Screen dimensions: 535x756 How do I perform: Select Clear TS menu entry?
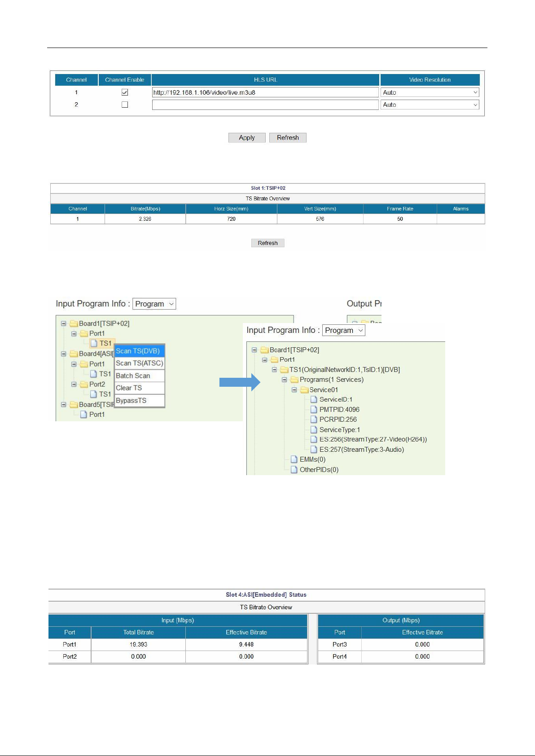pyautogui.click(x=140, y=388)
